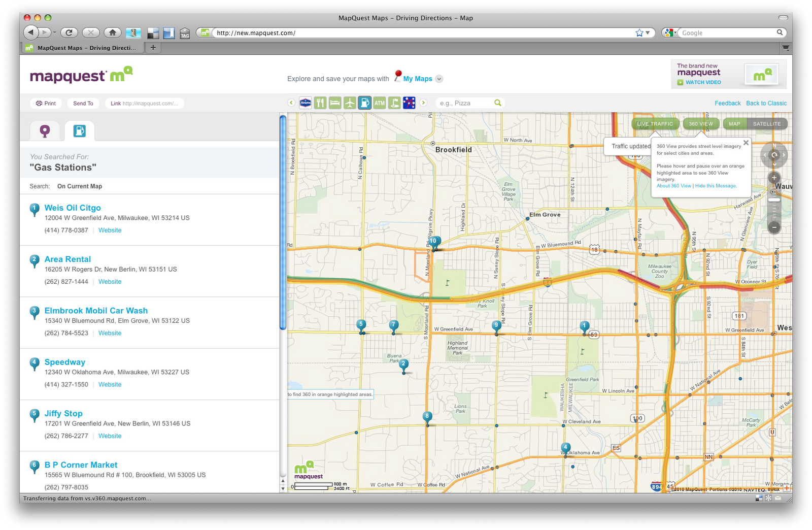Select the Restaurants fork-and-knife icon

(x=320, y=103)
